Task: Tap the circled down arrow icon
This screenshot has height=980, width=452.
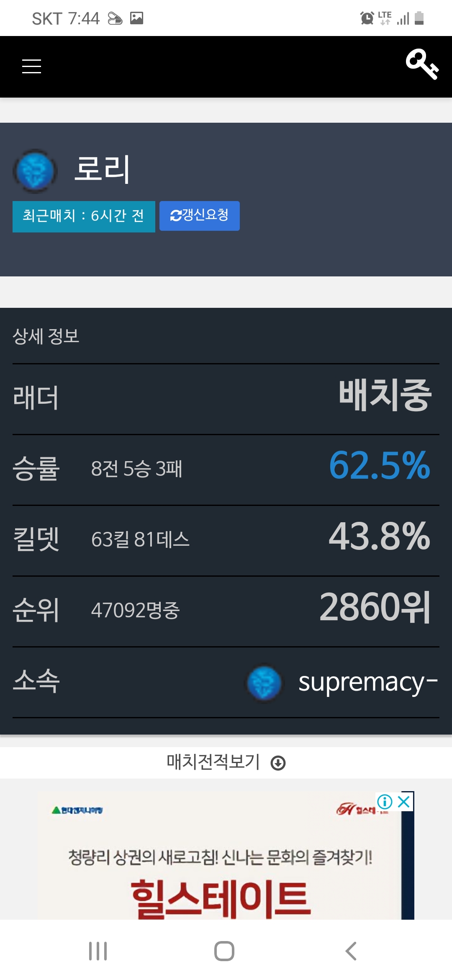Action: point(278,763)
